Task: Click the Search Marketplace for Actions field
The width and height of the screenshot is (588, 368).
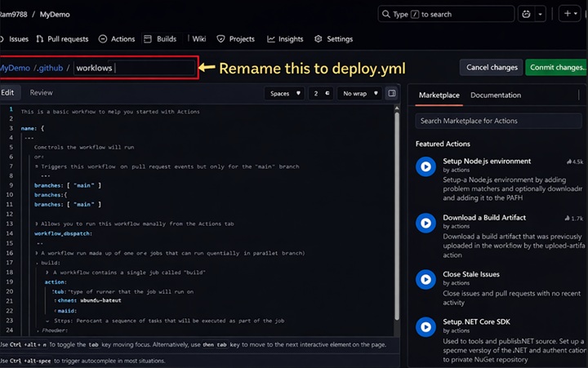Action: tap(498, 121)
